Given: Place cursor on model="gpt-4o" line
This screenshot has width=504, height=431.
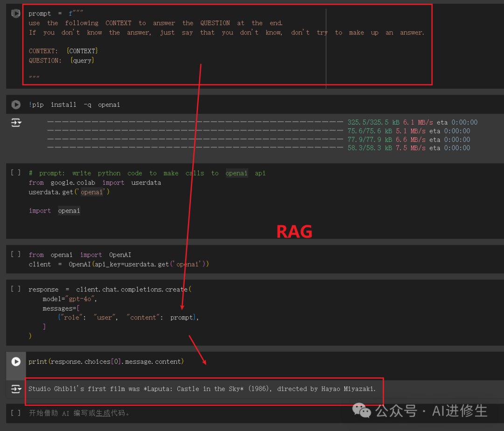Looking at the screenshot, I should [70, 299].
